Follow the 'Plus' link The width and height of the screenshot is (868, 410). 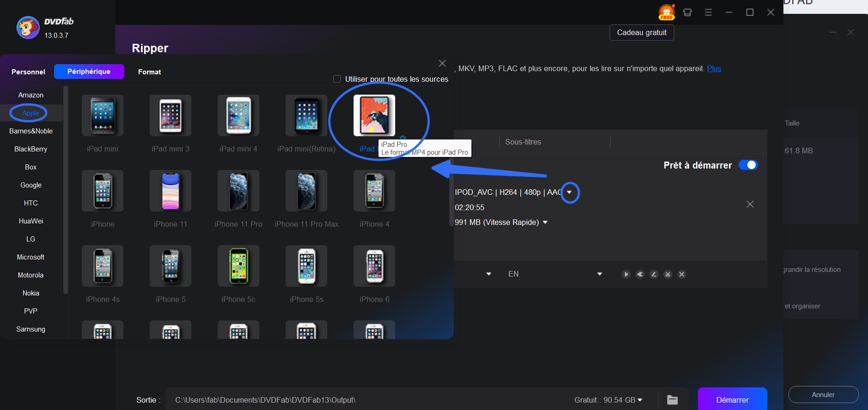click(x=714, y=68)
